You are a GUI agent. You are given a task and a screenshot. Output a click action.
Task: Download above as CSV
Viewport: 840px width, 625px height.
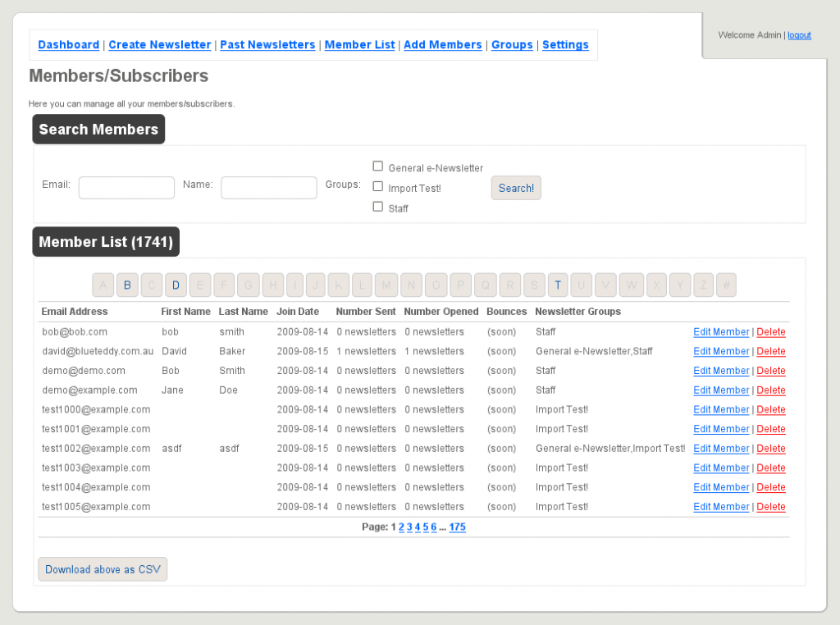point(103,569)
